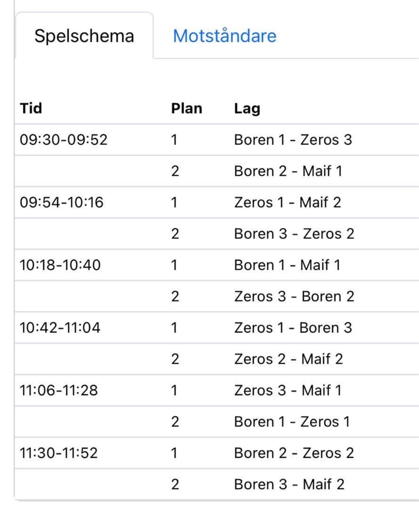Select the Boren 1 - Maif 1 match
The width and height of the screenshot is (419, 532).
pos(287,265)
